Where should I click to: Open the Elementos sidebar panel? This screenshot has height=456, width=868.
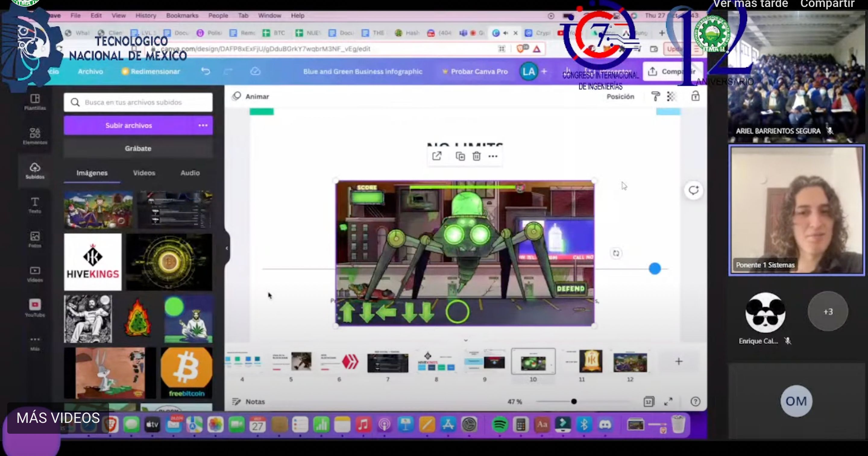35,136
